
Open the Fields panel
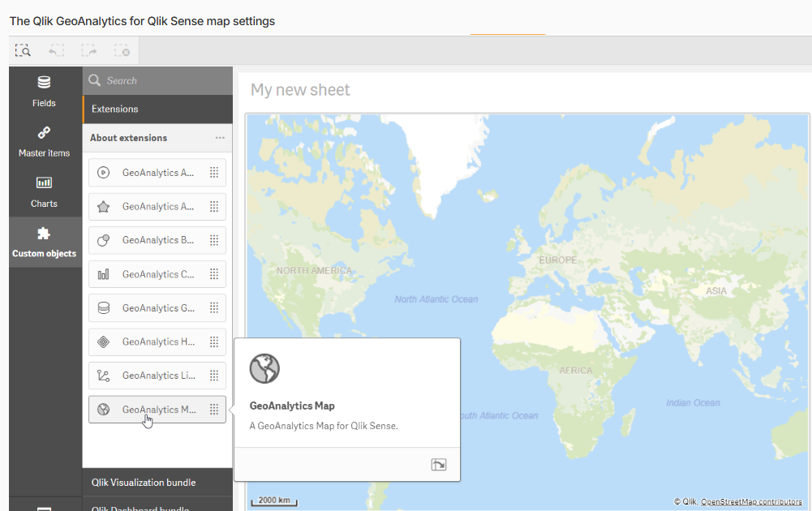tap(45, 91)
